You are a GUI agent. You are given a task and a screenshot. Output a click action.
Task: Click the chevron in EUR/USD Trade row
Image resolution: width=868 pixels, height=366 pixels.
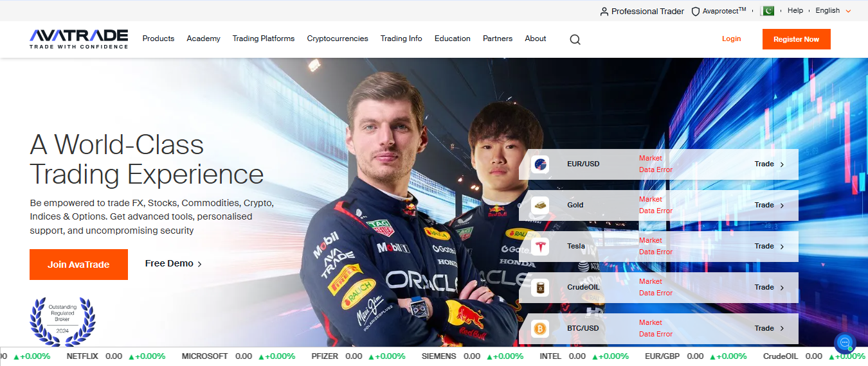click(782, 165)
